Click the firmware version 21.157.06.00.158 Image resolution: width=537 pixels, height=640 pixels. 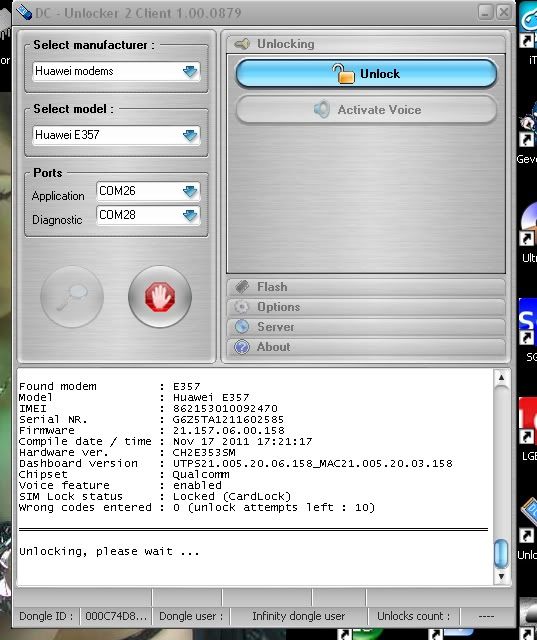click(229, 430)
